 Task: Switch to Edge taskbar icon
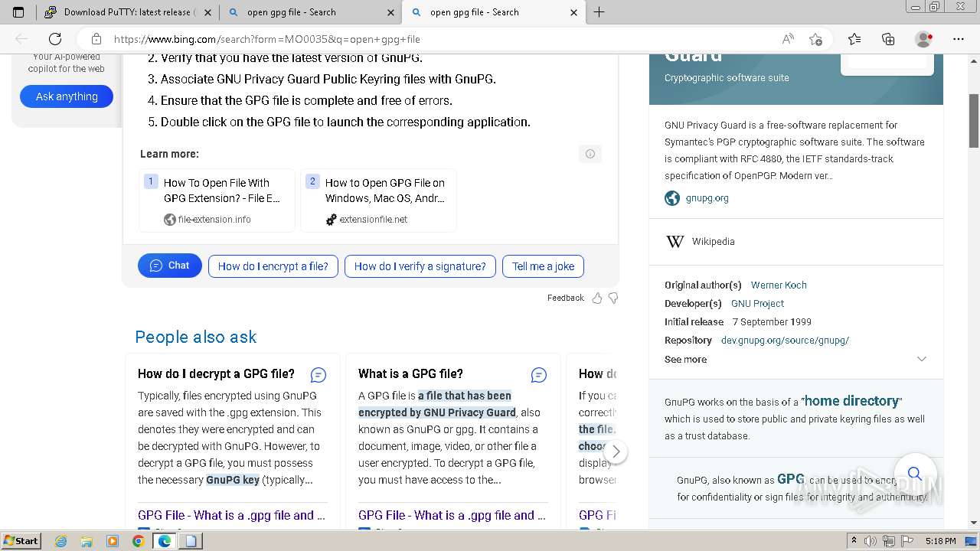(164, 541)
